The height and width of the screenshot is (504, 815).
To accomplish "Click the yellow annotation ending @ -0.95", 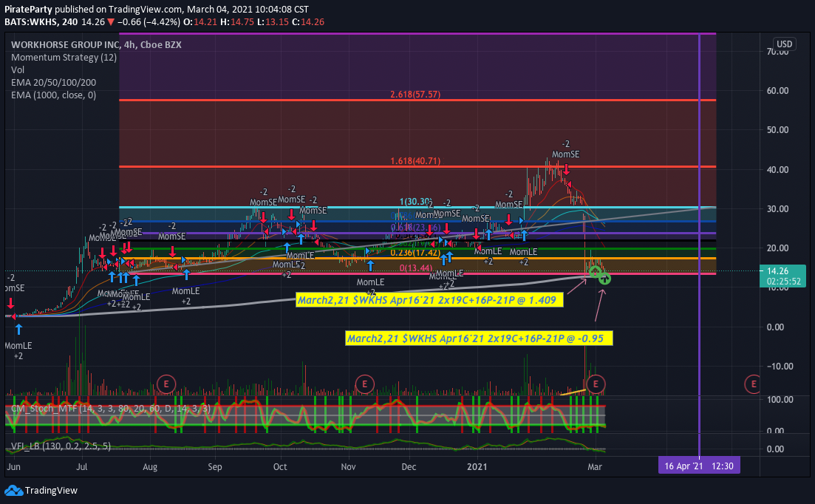I will click(479, 338).
